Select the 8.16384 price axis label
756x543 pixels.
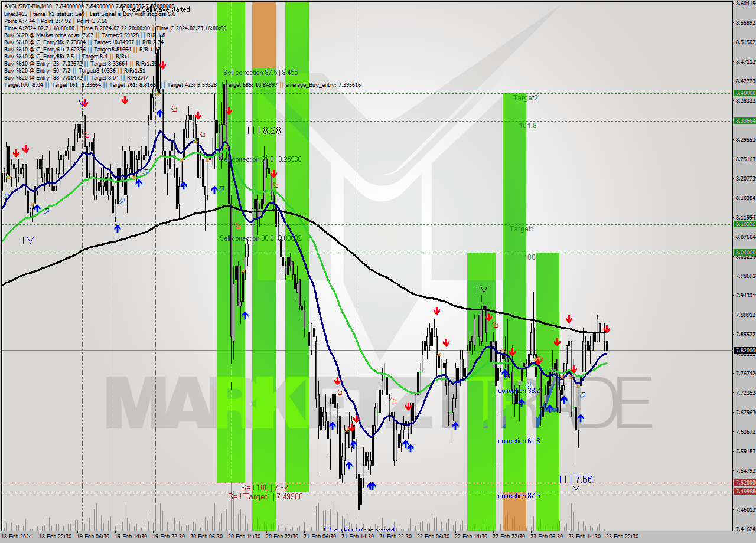tap(745, 198)
